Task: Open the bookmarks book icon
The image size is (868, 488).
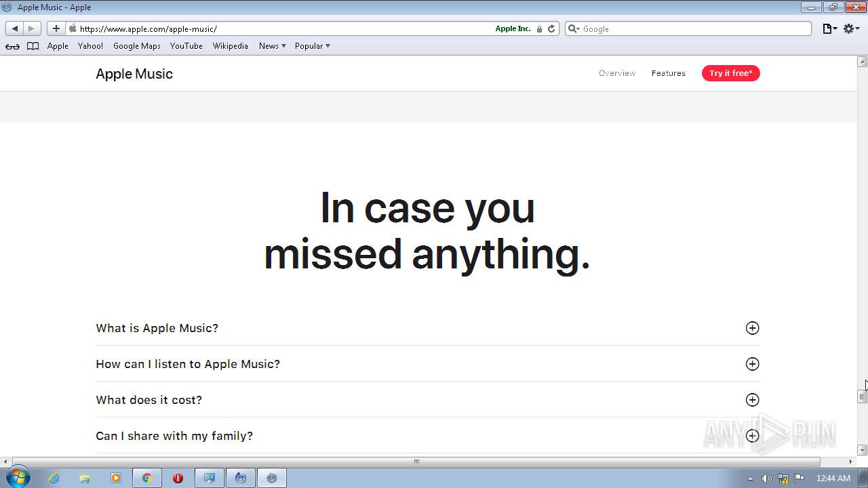Action: [x=33, y=46]
